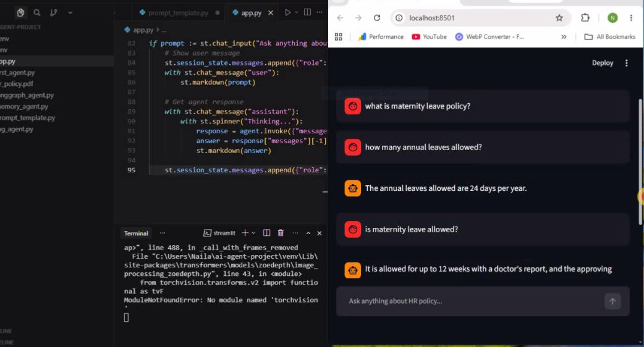644x347 pixels.
Task: Open the Chrome three-dot menu
Action: [x=631, y=18]
